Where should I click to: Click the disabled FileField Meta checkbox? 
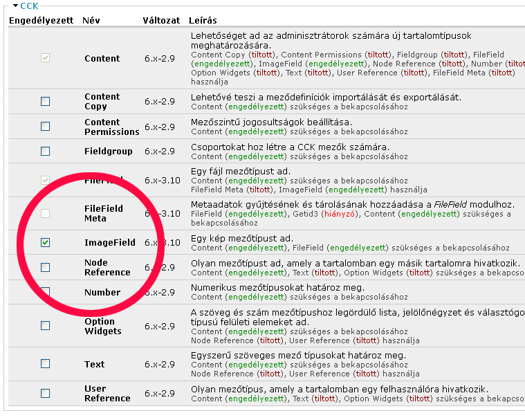[x=45, y=213]
